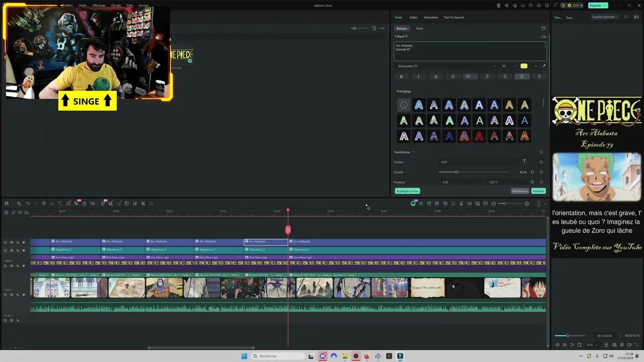
Task: Collapse the Transformer section
Action: pyautogui.click(x=414, y=152)
